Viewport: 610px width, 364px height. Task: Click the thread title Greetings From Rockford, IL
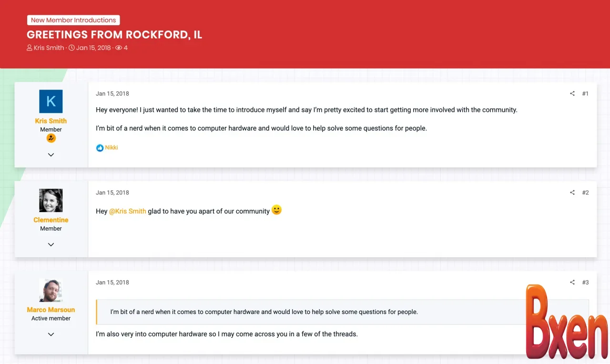114,34
